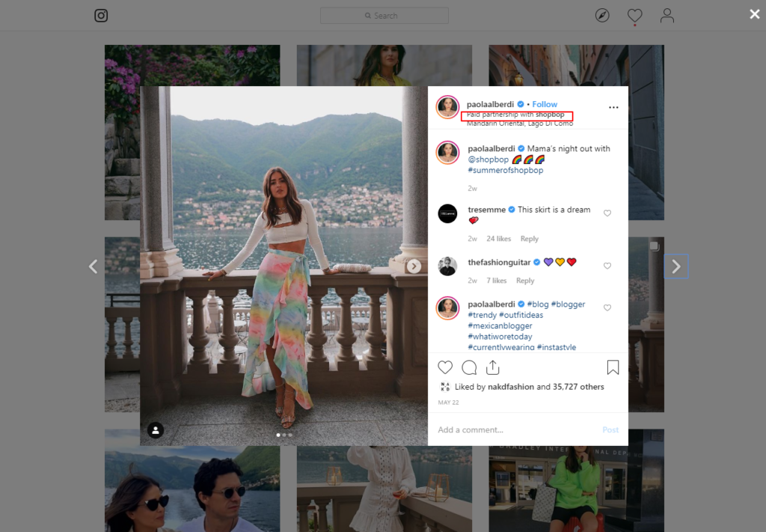The image size is (766, 532).
Task: Show next photo in the carousel
Action: click(x=414, y=266)
